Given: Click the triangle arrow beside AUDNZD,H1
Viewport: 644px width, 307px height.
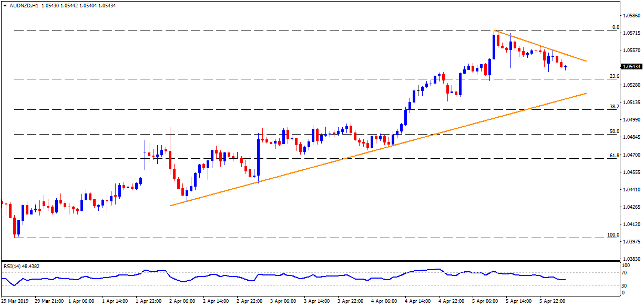Looking at the screenshot, I should click(x=5, y=5).
